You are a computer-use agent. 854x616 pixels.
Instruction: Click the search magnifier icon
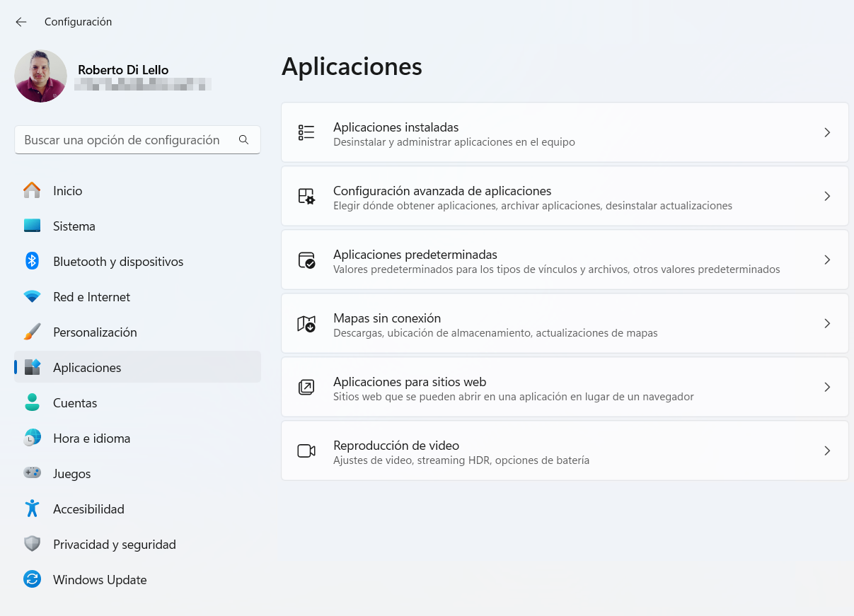(x=243, y=140)
